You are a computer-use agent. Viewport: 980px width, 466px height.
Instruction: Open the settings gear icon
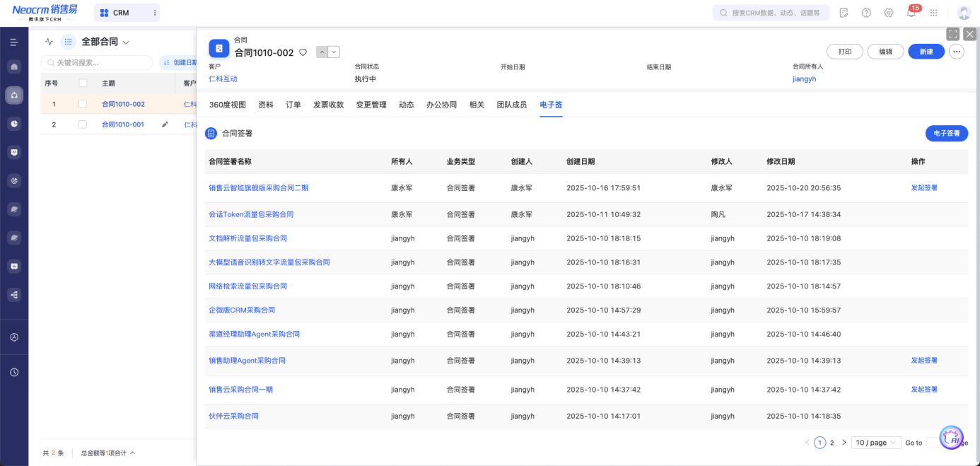(889, 13)
